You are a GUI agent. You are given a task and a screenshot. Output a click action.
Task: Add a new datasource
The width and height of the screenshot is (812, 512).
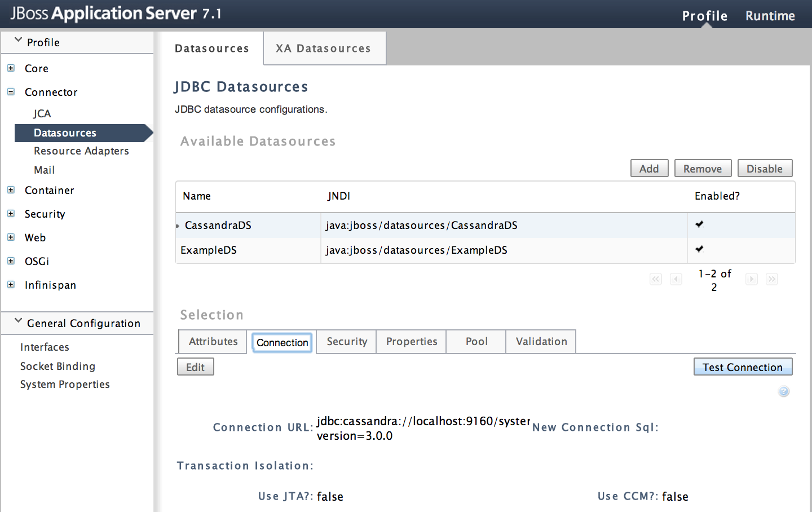pos(649,168)
